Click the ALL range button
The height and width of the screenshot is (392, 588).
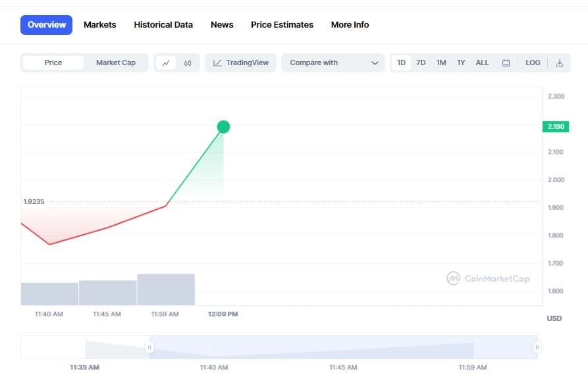pyautogui.click(x=482, y=62)
